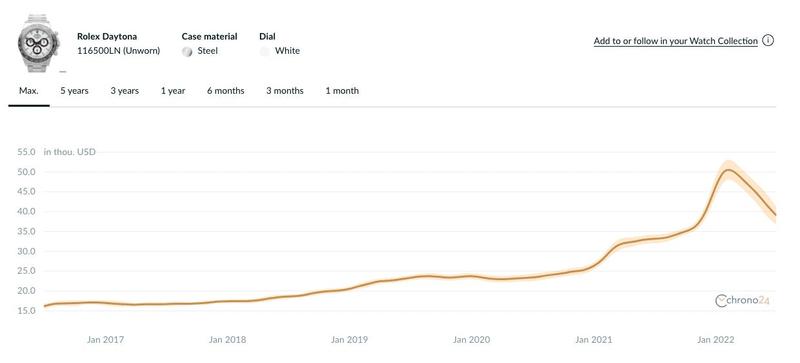Select the 1 month tab
800x363 pixels.
tap(342, 91)
